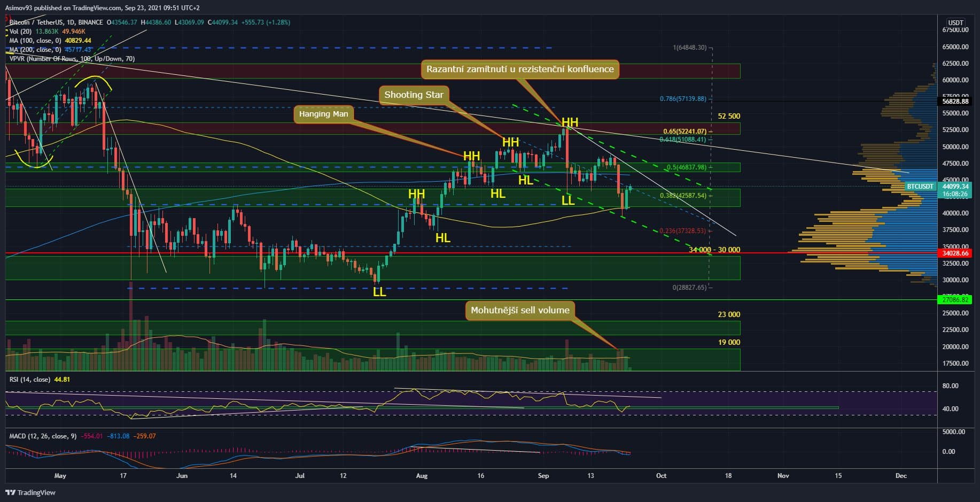Select the MA (100, close, 0) indicator legend
This screenshot has width=980, height=502.
click(x=36, y=41)
